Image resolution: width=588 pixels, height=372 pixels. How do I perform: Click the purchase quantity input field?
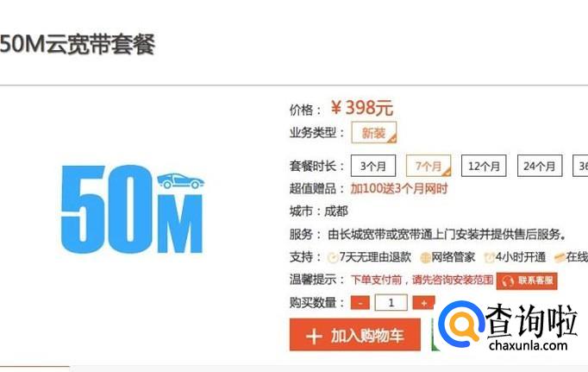pyautogui.click(x=391, y=303)
